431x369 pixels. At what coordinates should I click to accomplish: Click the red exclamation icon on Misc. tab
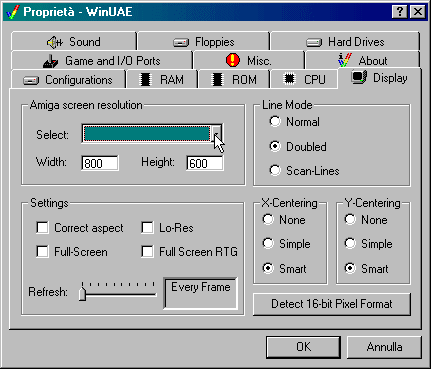pyautogui.click(x=233, y=60)
